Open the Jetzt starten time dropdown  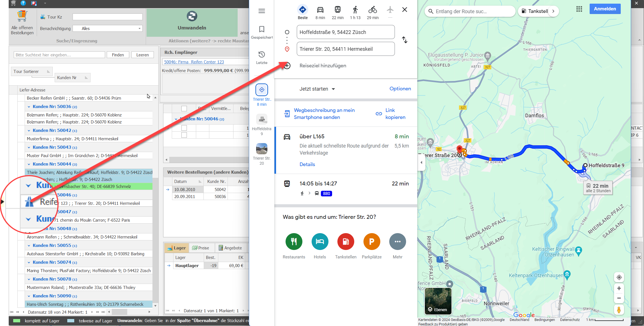[x=317, y=89]
